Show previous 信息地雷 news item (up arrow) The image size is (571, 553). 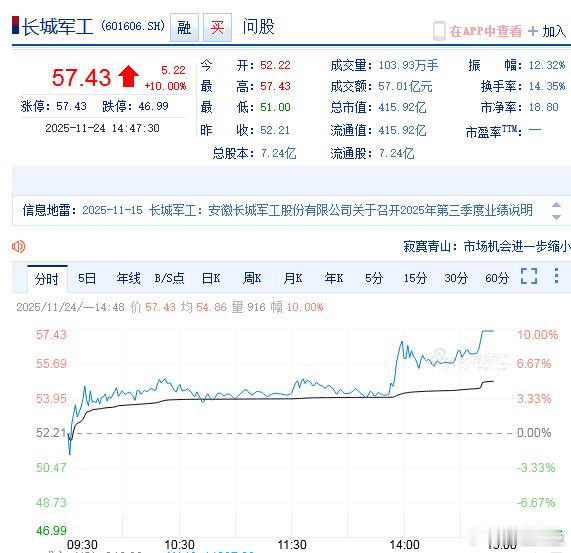(556, 205)
